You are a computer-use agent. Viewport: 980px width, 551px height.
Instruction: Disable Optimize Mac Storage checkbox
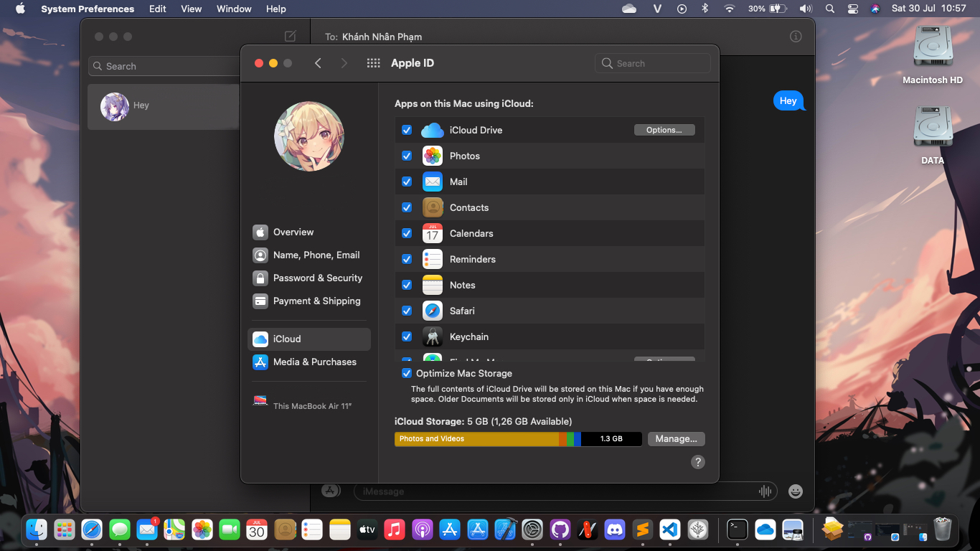click(x=407, y=373)
